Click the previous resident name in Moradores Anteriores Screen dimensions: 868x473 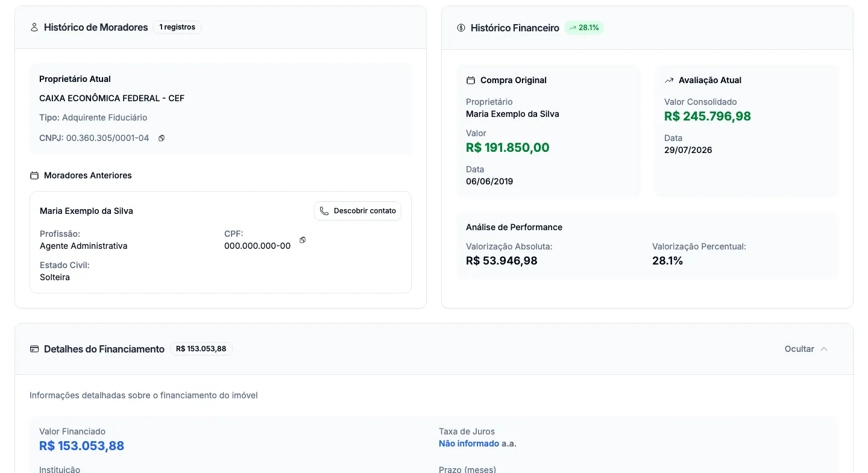coord(86,211)
